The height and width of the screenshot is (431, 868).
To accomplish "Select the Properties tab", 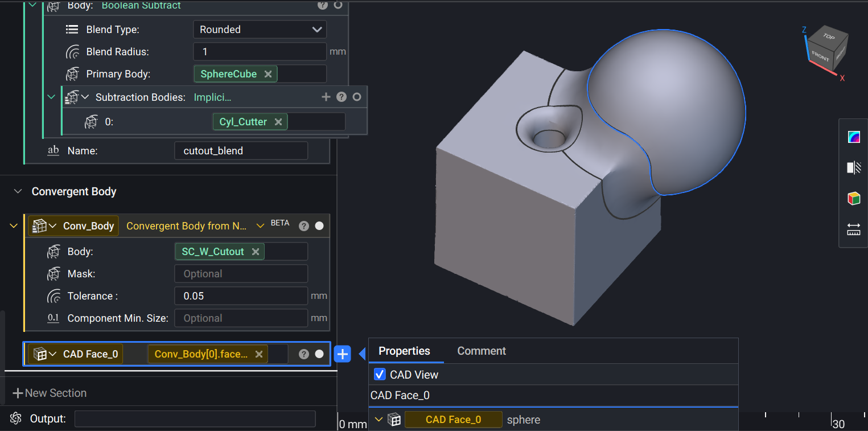I will tap(404, 351).
